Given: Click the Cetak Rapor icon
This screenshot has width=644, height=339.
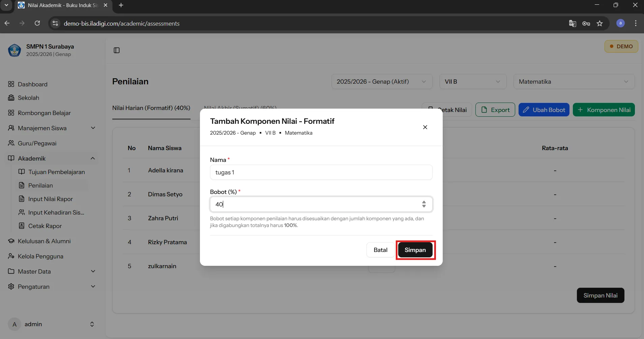Looking at the screenshot, I should click(22, 226).
